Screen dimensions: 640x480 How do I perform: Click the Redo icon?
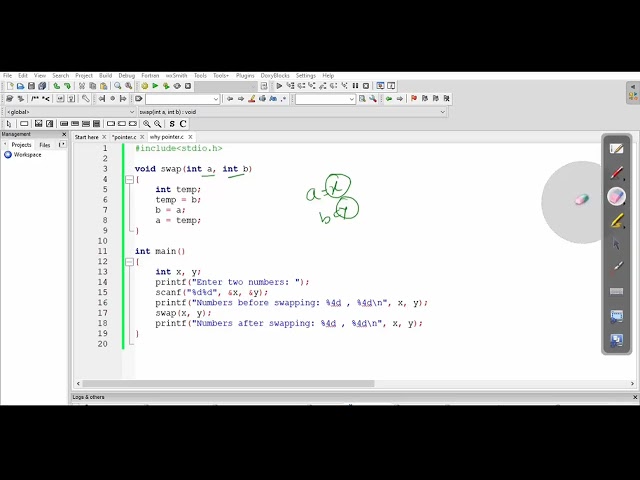click(x=67, y=86)
